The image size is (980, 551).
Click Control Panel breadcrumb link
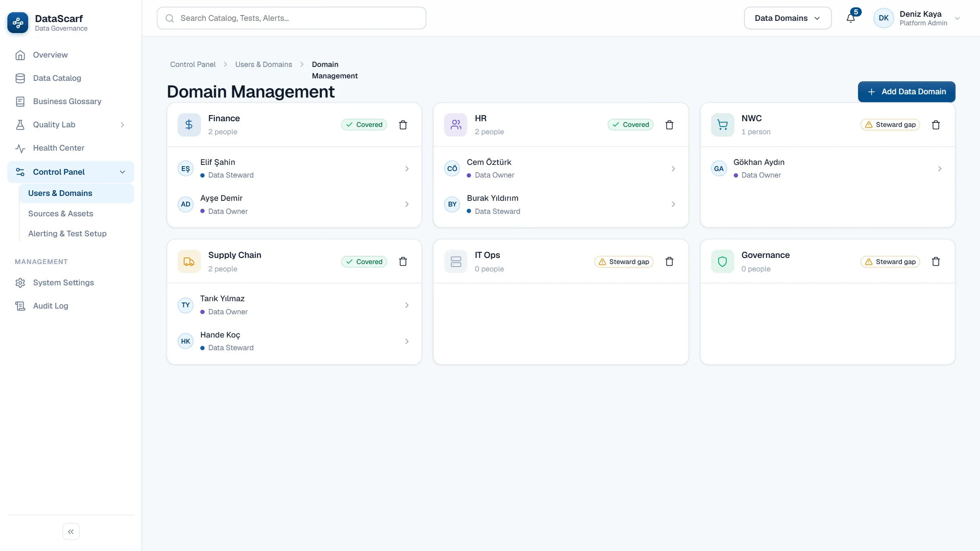[193, 64]
